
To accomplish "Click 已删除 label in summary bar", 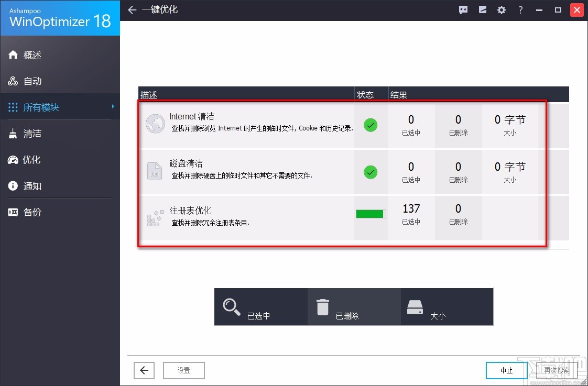I will pyautogui.click(x=347, y=316).
